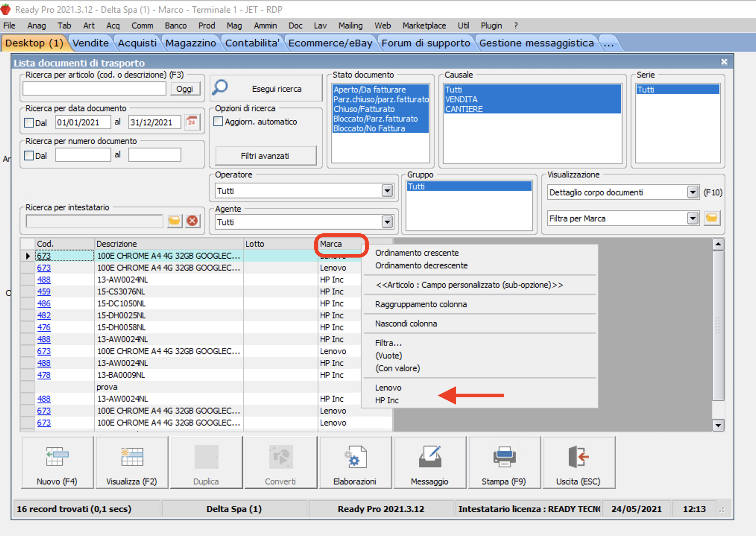Image resolution: width=756 pixels, height=536 pixels.
Task: Click the Stampa (F9) printer button
Action: (504, 463)
